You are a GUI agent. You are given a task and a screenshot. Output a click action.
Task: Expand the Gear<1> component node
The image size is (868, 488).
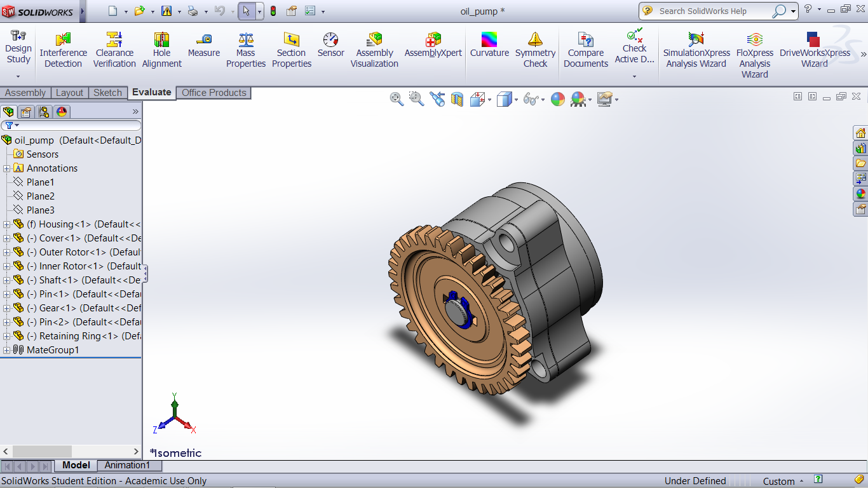tap(6, 308)
